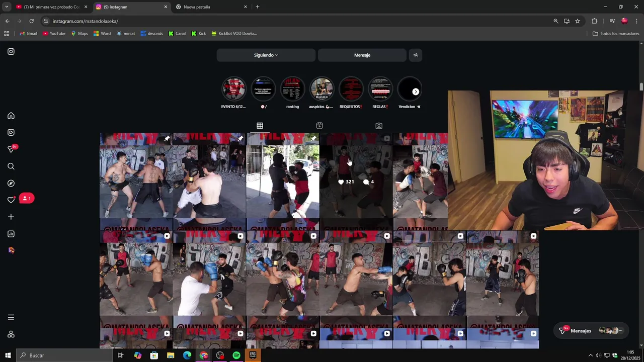Open the More hamburger menu in sidebar

[11, 317]
